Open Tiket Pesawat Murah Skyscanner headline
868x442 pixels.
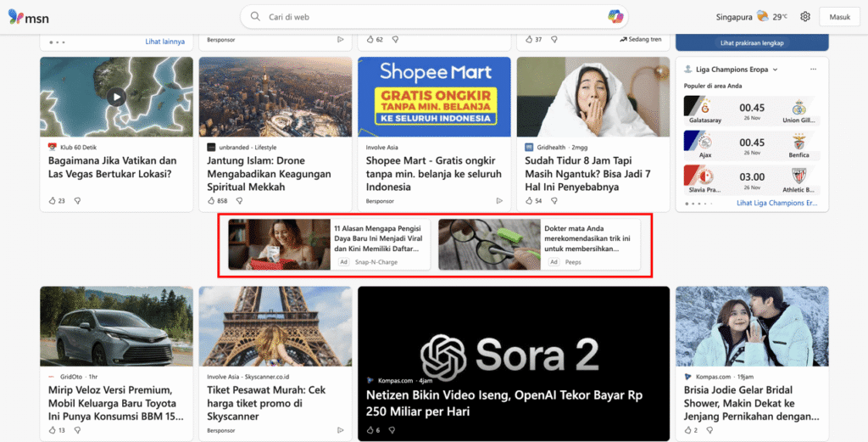pos(266,403)
